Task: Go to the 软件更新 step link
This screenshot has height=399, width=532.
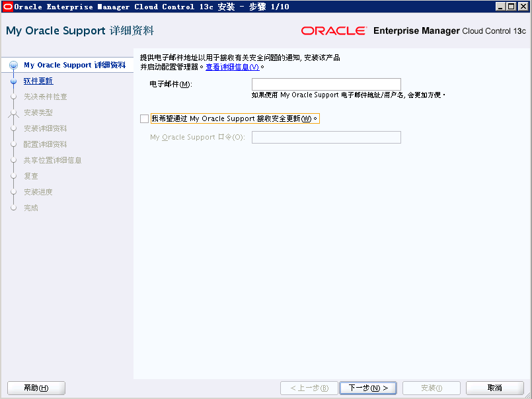Action: 38,81
